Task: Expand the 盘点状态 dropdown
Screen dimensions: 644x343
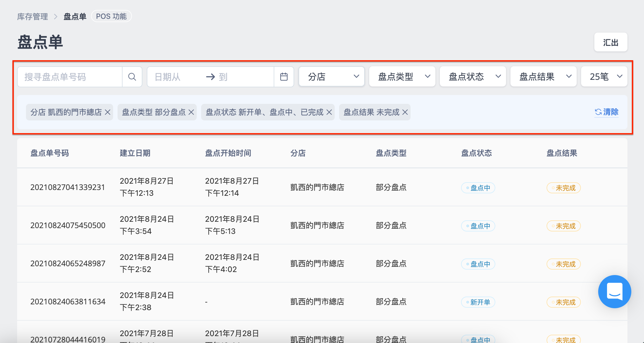Action: 473,76
